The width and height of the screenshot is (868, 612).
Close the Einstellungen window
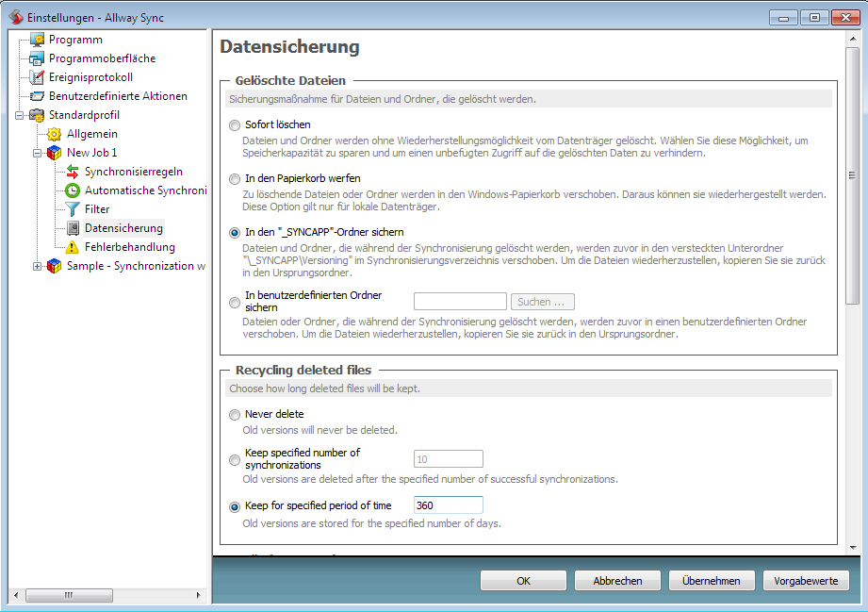(x=845, y=17)
